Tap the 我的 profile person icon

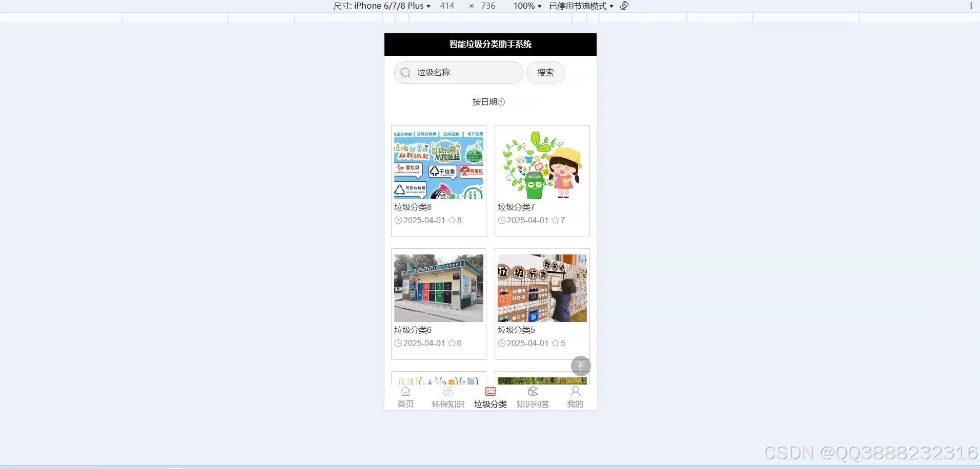(x=575, y=391)
